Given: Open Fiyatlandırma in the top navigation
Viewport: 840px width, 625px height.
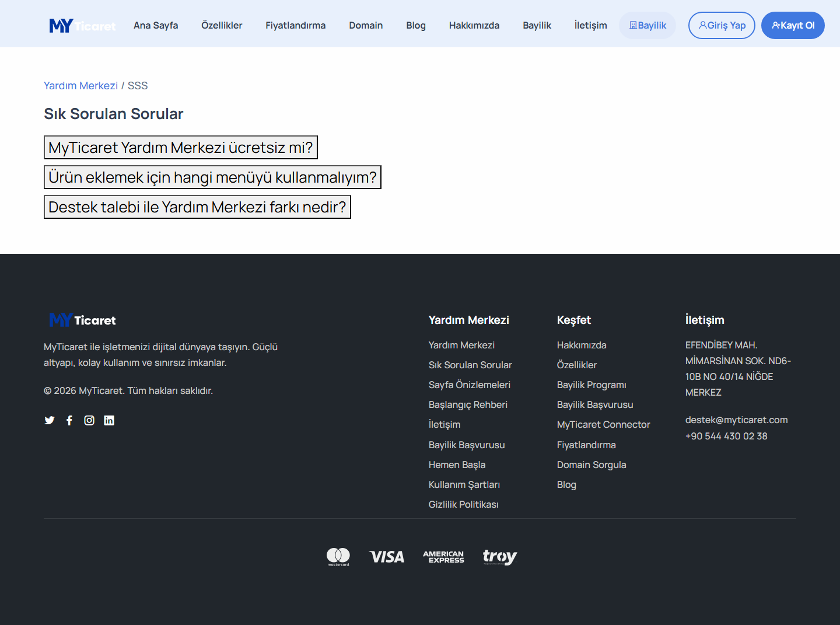Looking at the screenshot, I should pos(296,26).
